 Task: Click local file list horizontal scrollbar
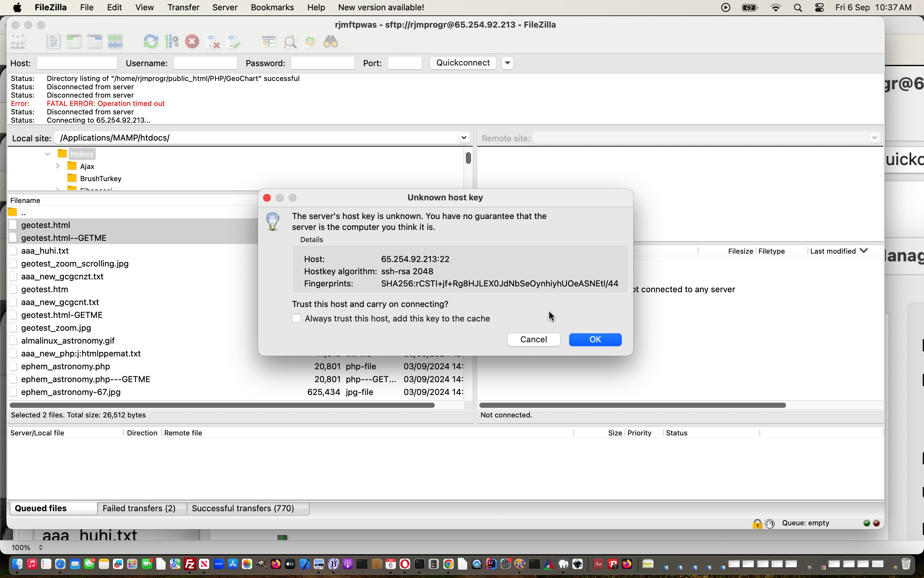click(x=222, y=405)
